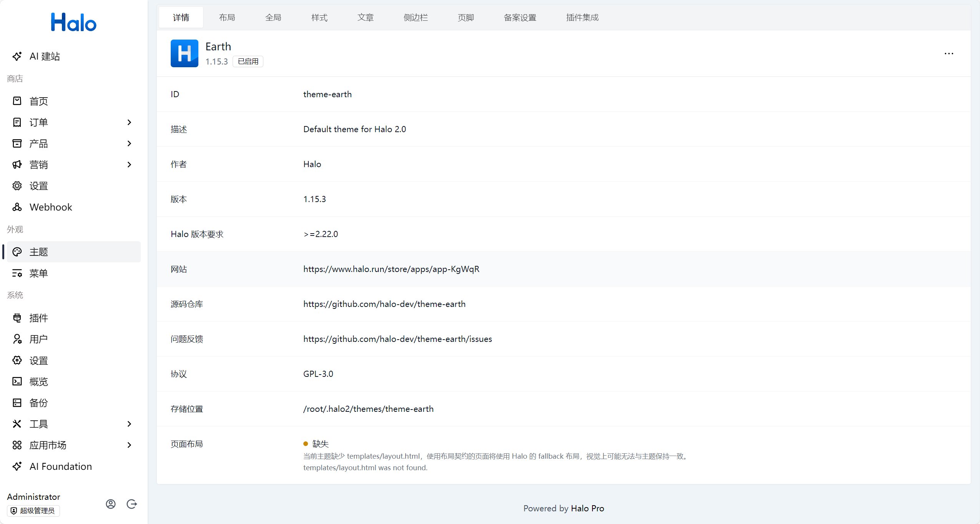Open 菜单 sidebar item
980x524 pixels.
click(x=74, y=273)
